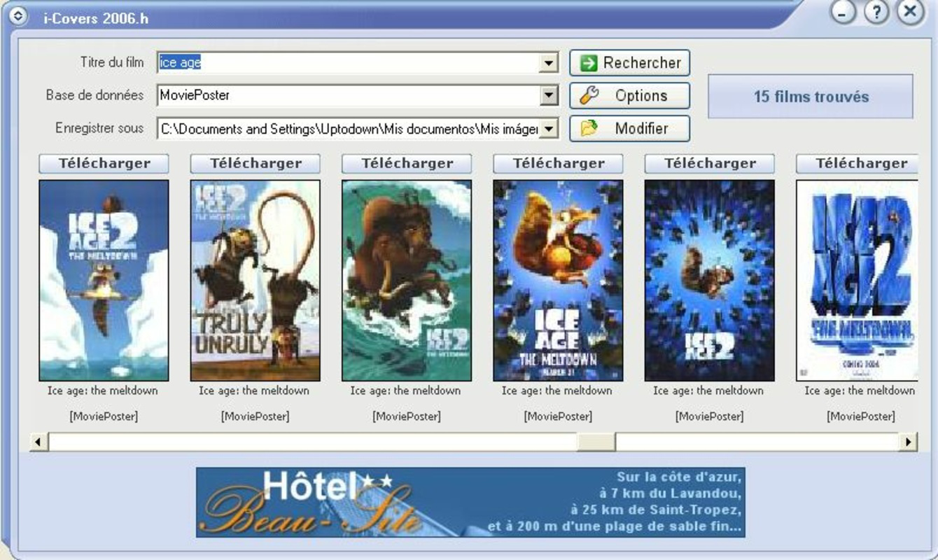
Task: Click the round menu icon beside i-Covers title
Action: [19, 16]
